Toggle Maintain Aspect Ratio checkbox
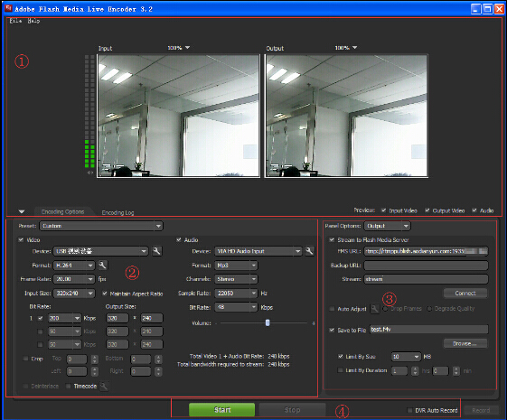This screenshot has width=507, height=420. [x=105, y=294]
